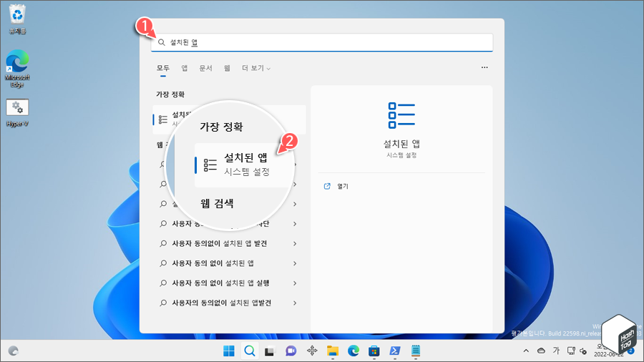The width and height of the screenshot is (644, 362).
Task: Click the search box with text 설치된 앱
Action: [x=322, y=42]
